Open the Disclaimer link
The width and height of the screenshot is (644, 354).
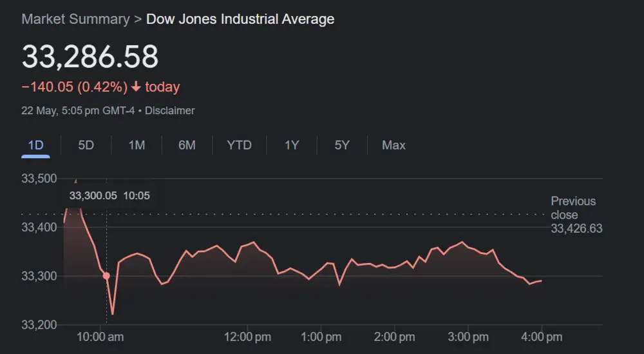click(x=169, y=110)
